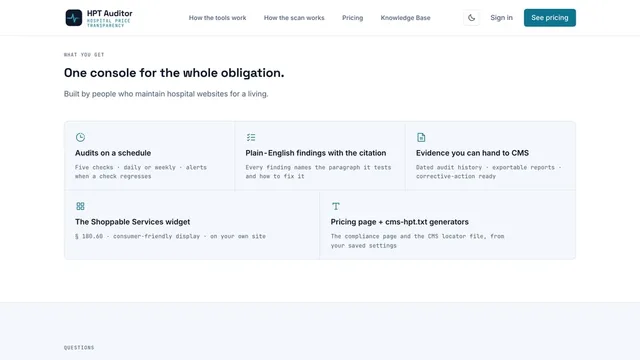Click the clock icon on Audits on a schedule
Viewport: 640px width, 360px height.
80,137
